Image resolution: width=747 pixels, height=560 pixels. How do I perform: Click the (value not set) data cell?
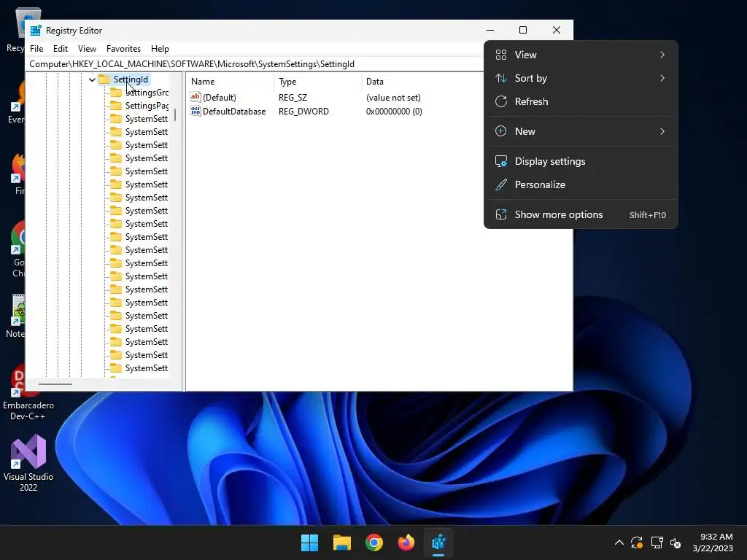point(393,98)
